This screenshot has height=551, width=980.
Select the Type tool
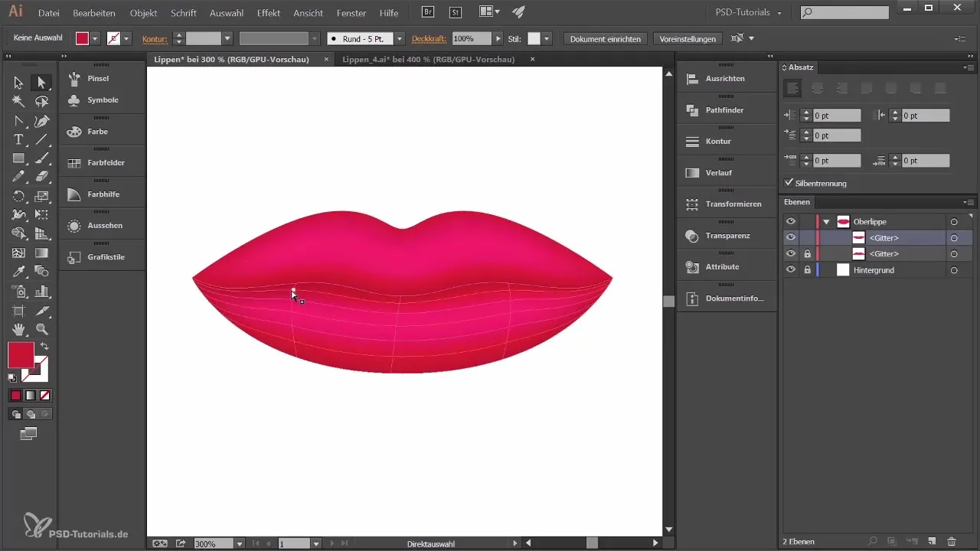click(18, 139)
